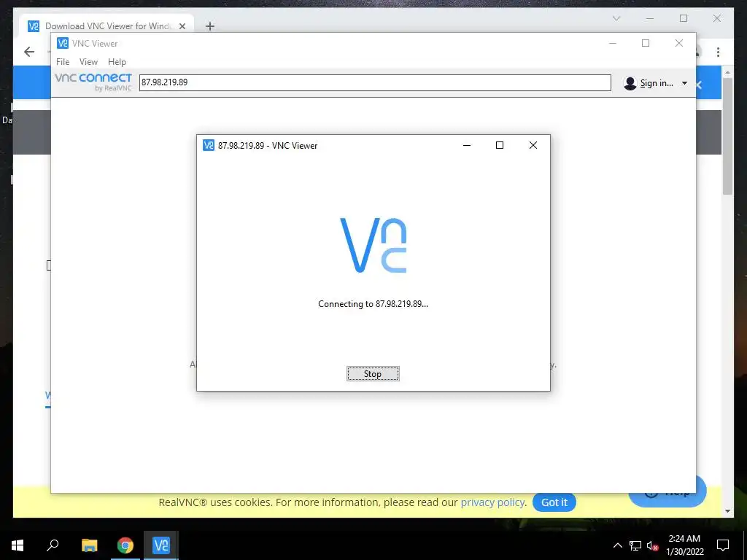Stop the connection attempt

pyautogui.click(x=373, y=374)
